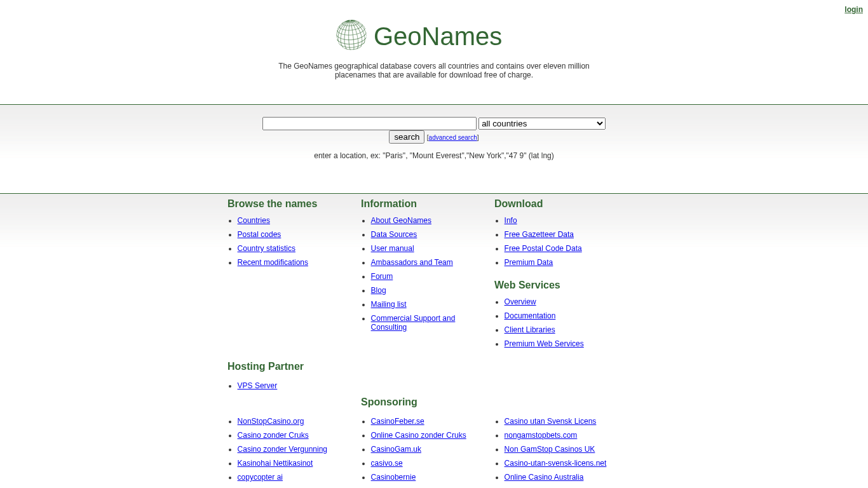Screen dimensions: 868x488
Task: Open the User manual
Action: tap(393, 248)
